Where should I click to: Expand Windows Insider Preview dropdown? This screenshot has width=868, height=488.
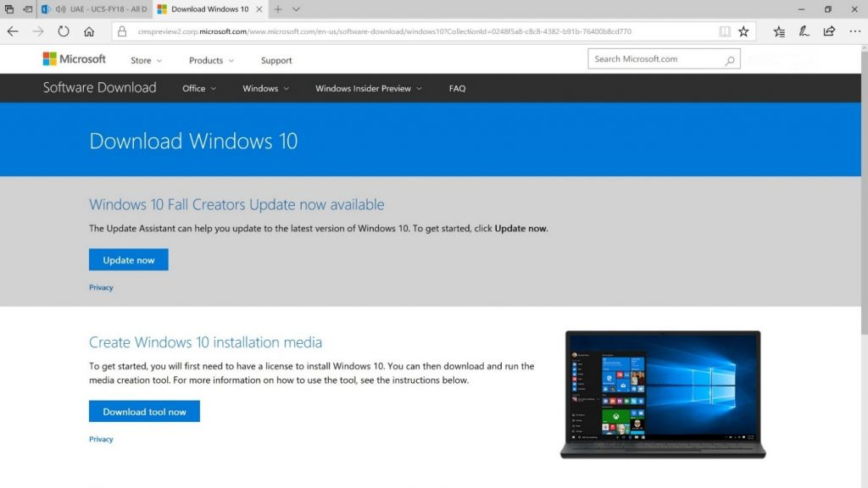coord(369,88)
